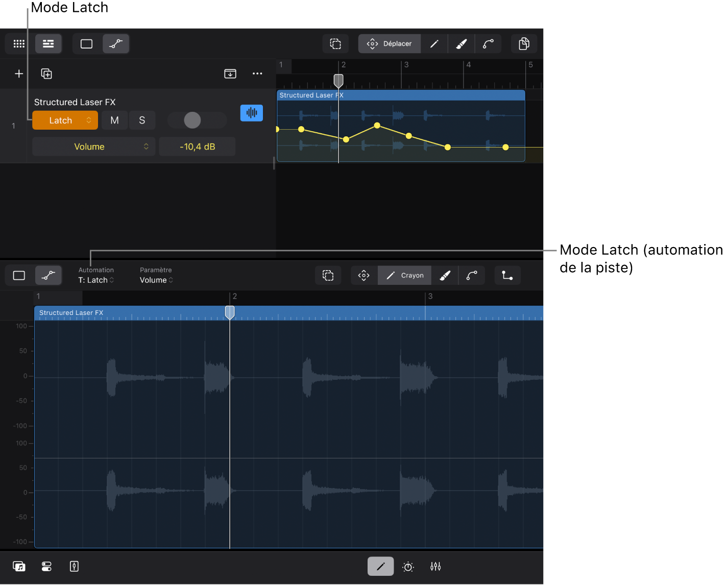728x585 pixels.
Task: Mute the Structured Laser FX track
Action: 114,120
